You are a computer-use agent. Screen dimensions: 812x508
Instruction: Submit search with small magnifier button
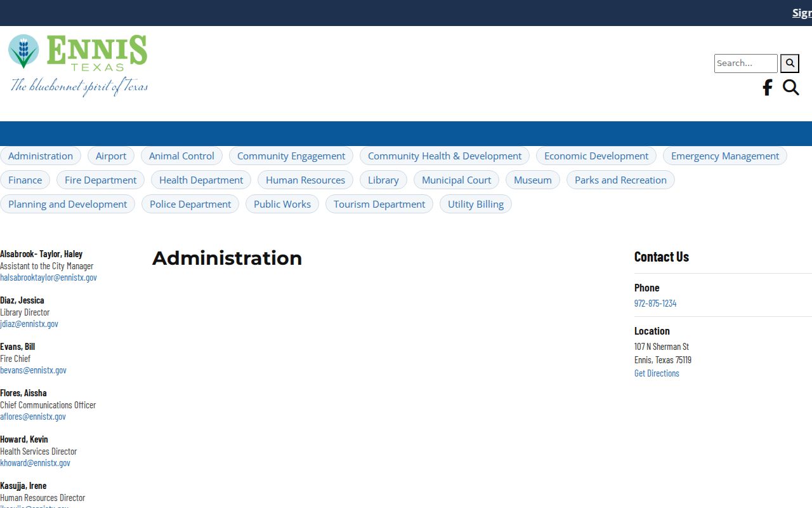pyautogui.click(x=790, y=63)
